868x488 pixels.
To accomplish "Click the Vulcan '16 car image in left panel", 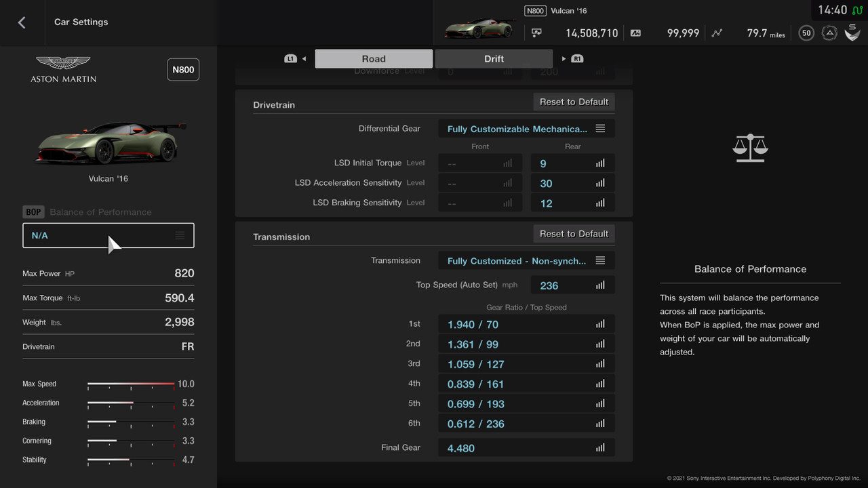I will (x=108, y=142).
